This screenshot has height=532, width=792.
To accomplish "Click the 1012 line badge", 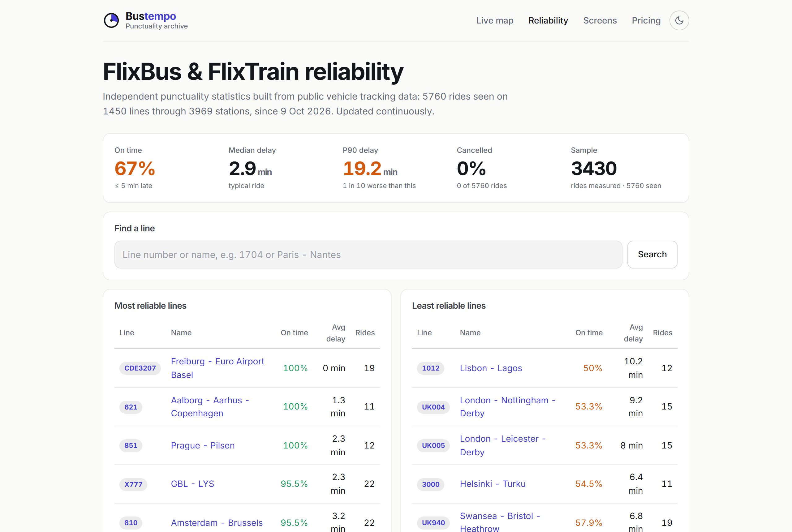I will [430, 368].
